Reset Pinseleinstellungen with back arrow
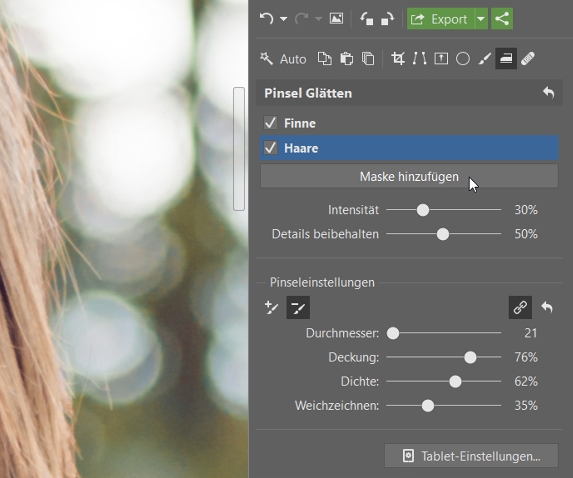The width and height of the screenshot is (573, 478). [x=547, y=307]
